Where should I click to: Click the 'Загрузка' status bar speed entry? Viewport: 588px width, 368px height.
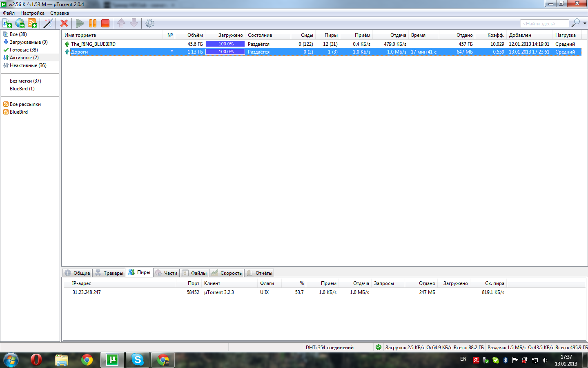point(434,348)
